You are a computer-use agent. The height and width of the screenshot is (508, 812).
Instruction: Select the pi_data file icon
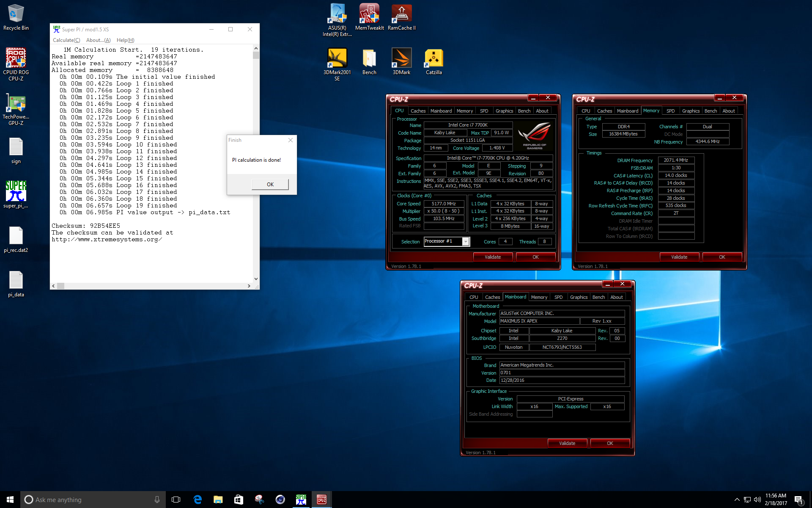coord(16,284)
